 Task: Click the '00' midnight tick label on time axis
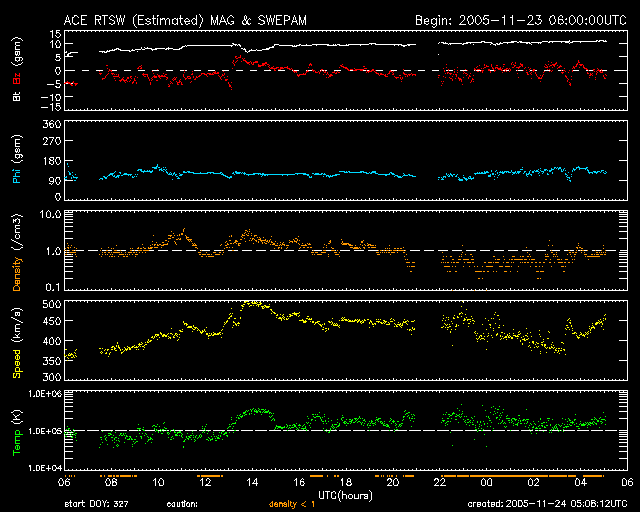(487, 483)
